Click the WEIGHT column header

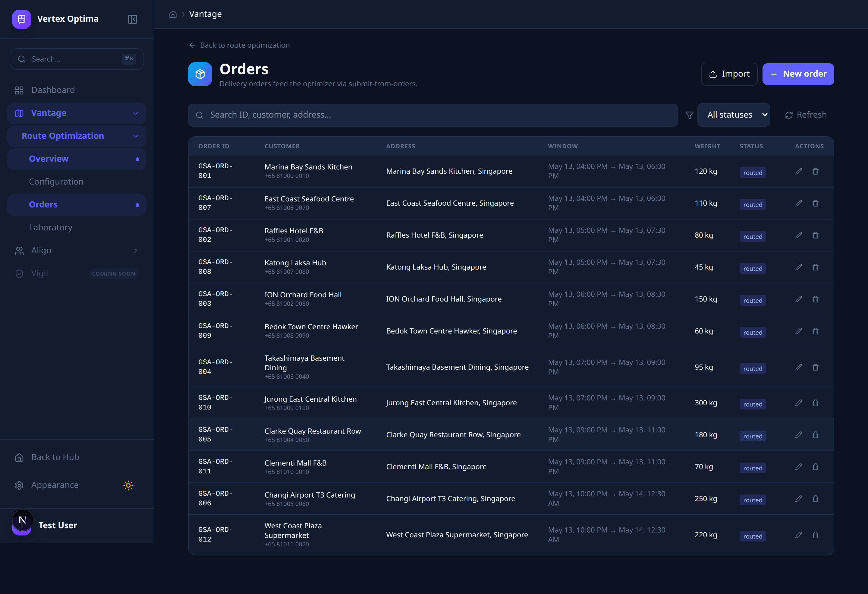click(707, 147)
